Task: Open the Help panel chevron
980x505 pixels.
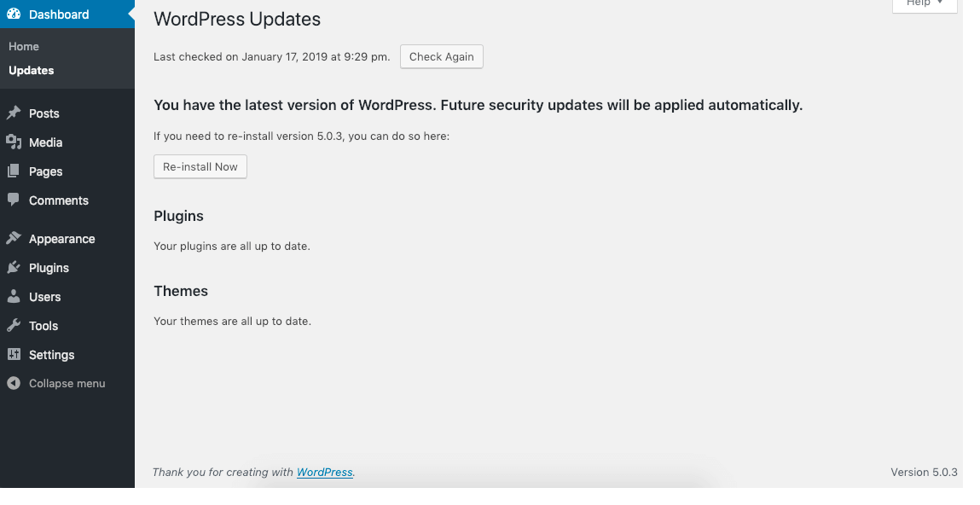Action: pos(941,3)
